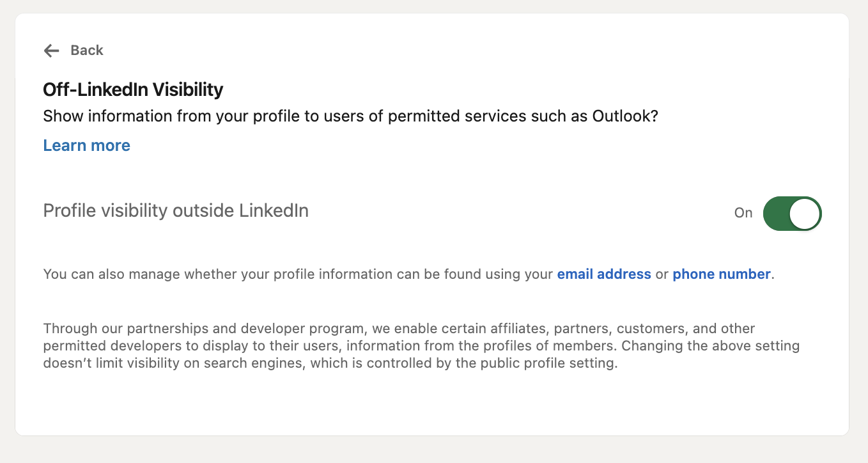
Task: Click the gray page background below card
Action: click(x=447, y=451)
